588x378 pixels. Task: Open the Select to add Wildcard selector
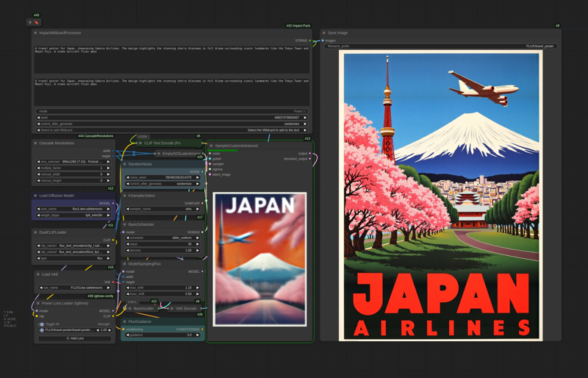171,130
